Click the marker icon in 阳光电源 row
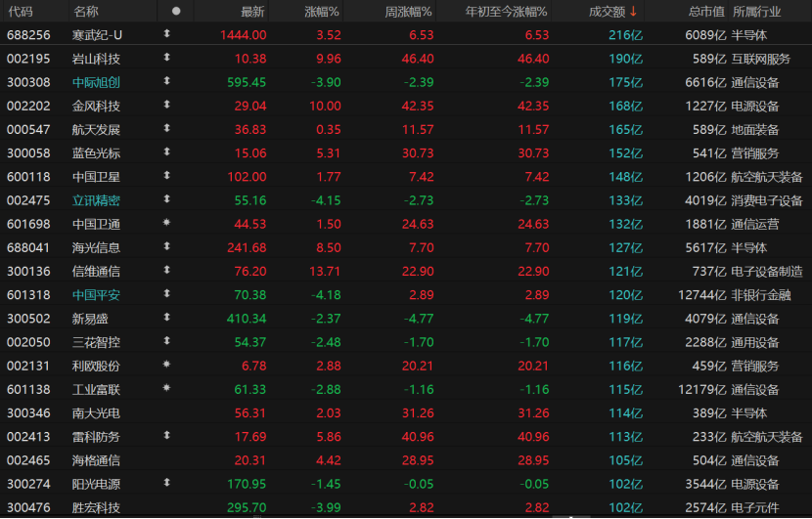 tap(166, 483)
